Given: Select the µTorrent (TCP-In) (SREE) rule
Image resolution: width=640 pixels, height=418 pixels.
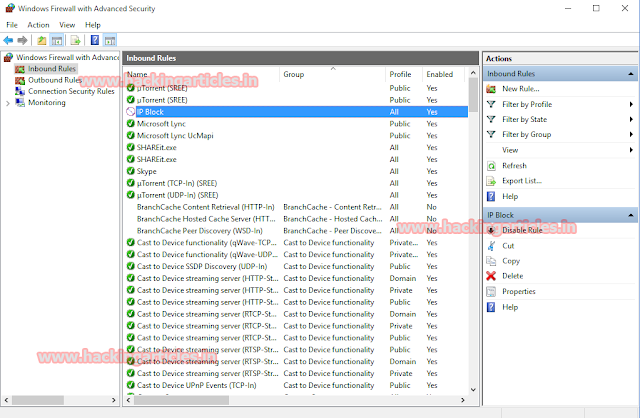Looking at the screenshot, I should point(297,183).
